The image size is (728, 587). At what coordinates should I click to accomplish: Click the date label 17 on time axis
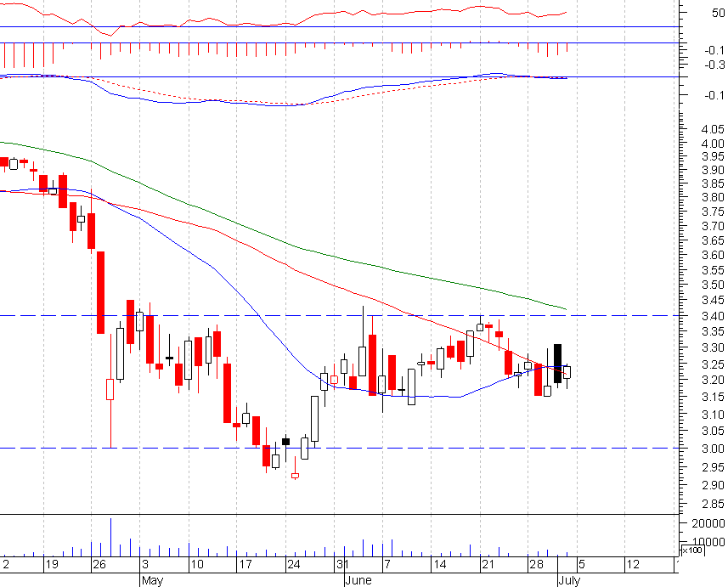tap(245, 565)
